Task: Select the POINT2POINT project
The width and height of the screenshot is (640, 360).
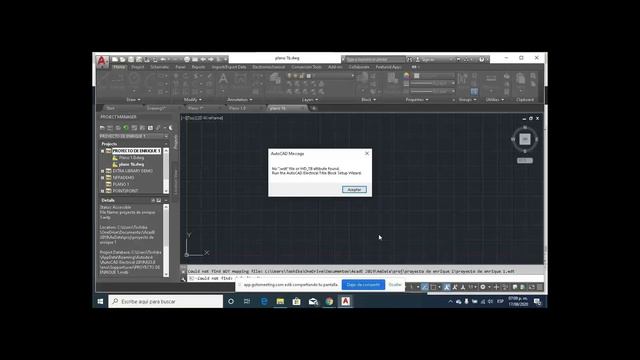Action: click(125, 191)
